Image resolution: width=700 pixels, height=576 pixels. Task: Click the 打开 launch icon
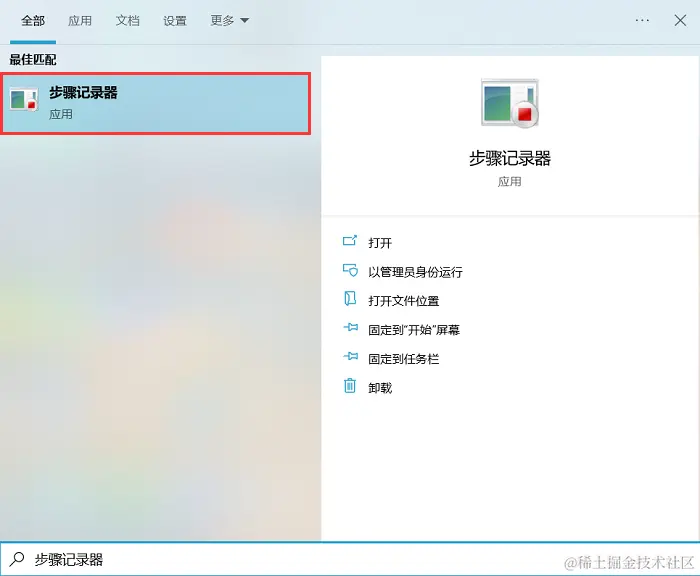tap(350, 241)
